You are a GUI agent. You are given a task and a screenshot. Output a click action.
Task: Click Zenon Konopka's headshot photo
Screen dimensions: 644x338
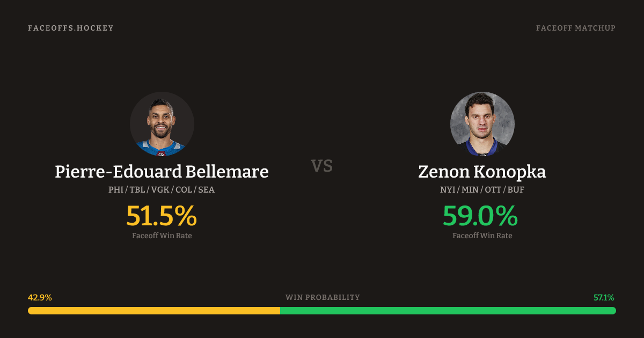tap(482, 124)
